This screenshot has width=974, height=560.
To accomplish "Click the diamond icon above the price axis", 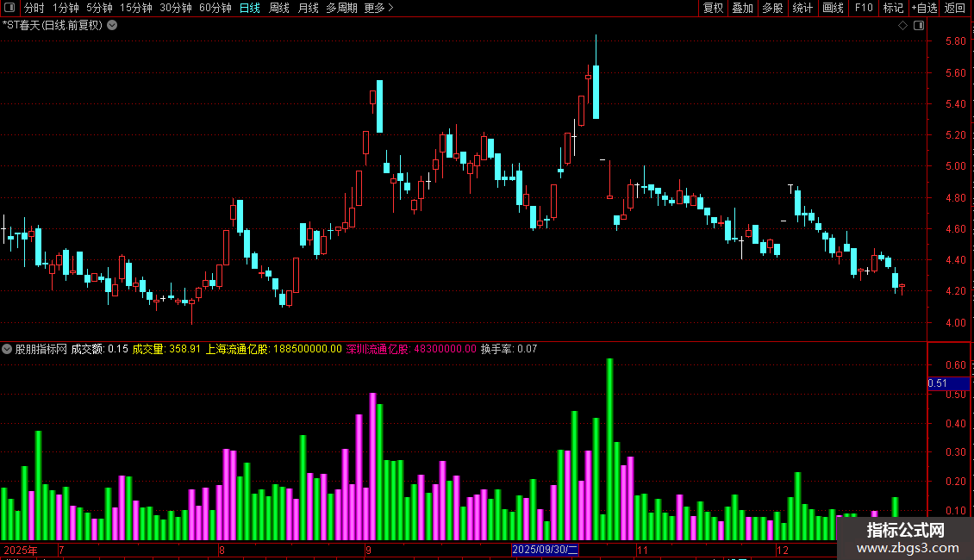I will pos(902,26).
